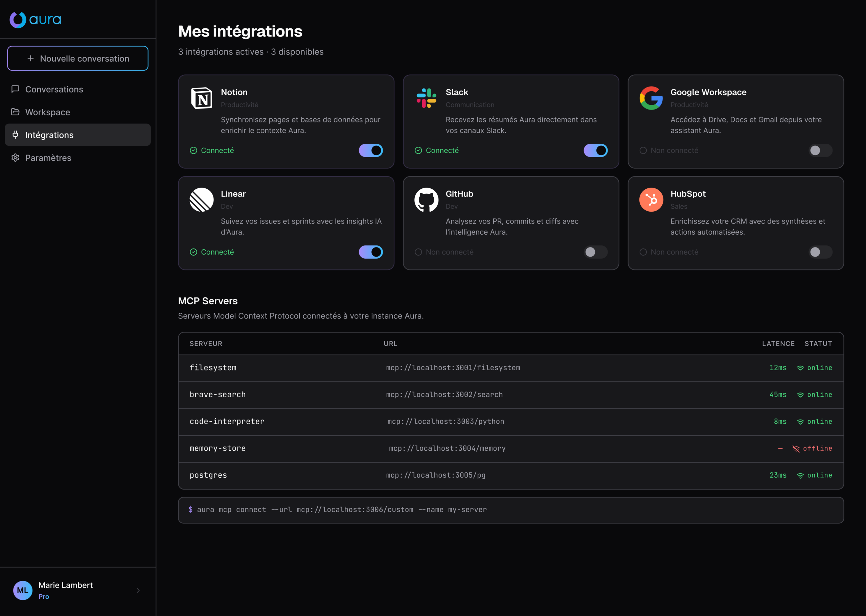The image size is (866, 616).
Task: Disable the Slack integration toggle
Action: [x=595, y=150]
